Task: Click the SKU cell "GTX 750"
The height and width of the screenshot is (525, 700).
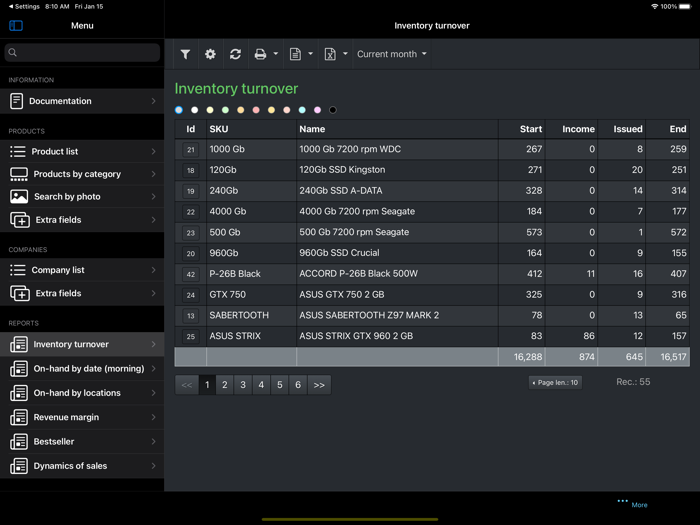Action: pyautogui.click(x=251, y=295)
